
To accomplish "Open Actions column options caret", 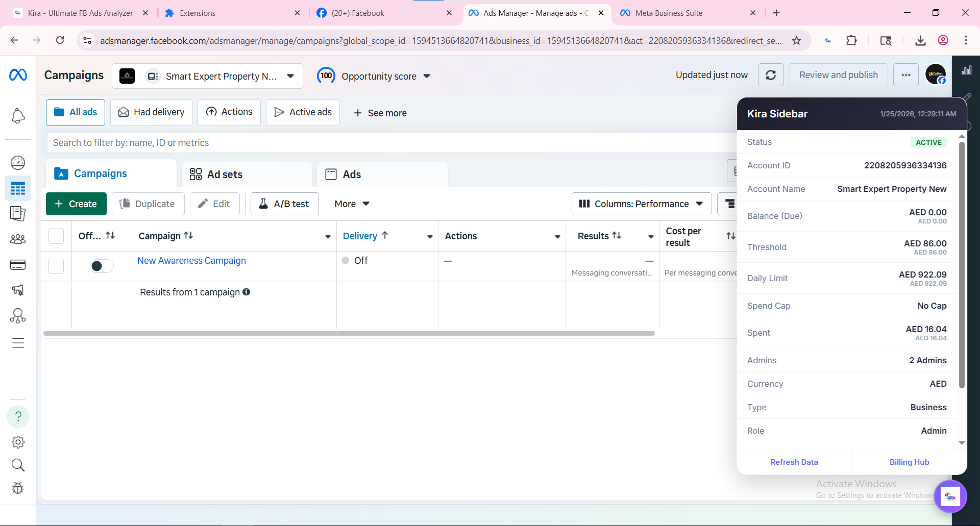I will tap(557, 236).
